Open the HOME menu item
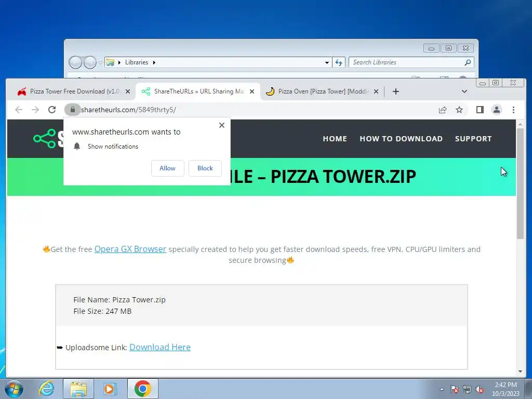 point(335,139)
